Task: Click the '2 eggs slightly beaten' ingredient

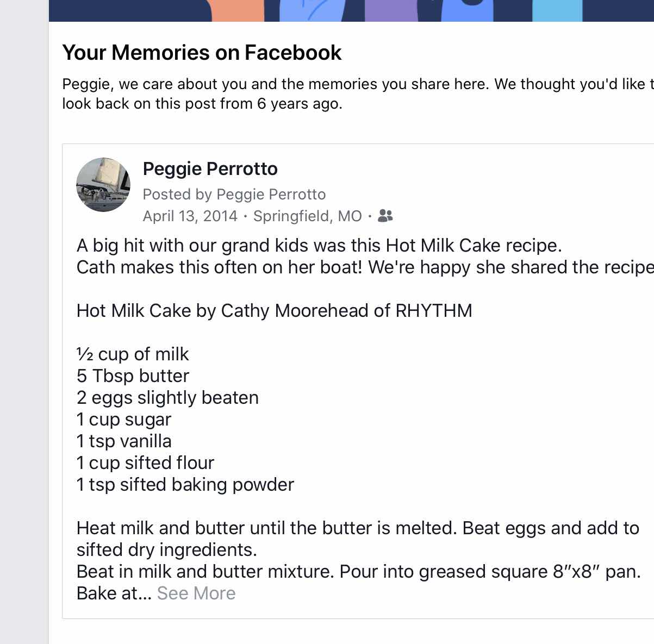Action: 167,398
